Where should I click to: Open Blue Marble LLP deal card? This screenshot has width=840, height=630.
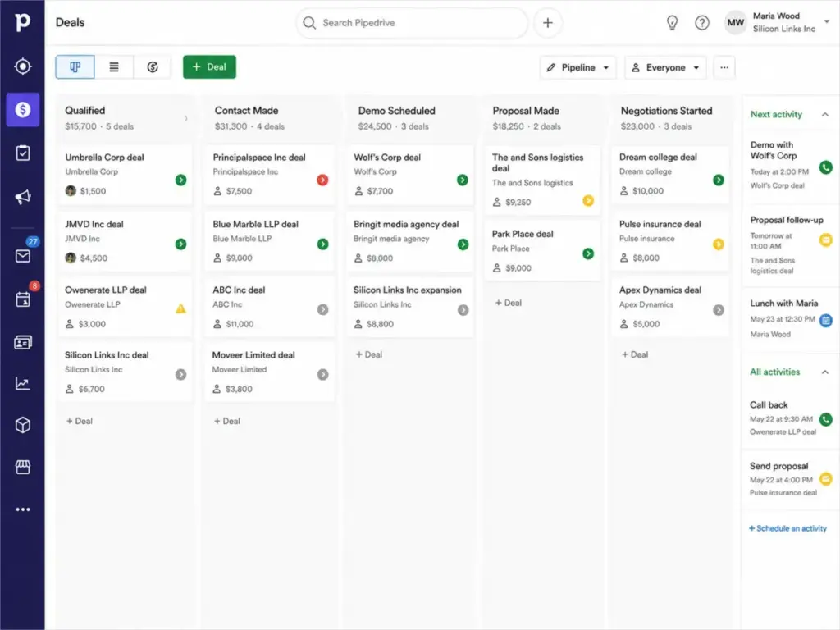coord(270,240)
